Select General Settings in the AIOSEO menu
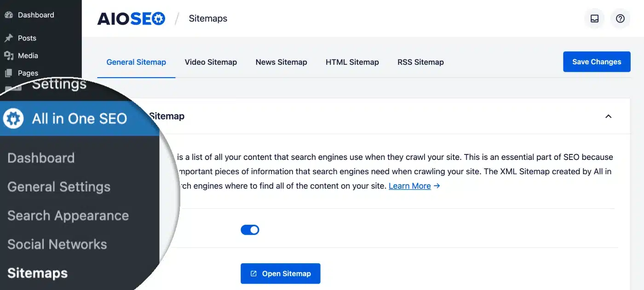The width and height of the screenshot is (644, 290). coord(59,187)
